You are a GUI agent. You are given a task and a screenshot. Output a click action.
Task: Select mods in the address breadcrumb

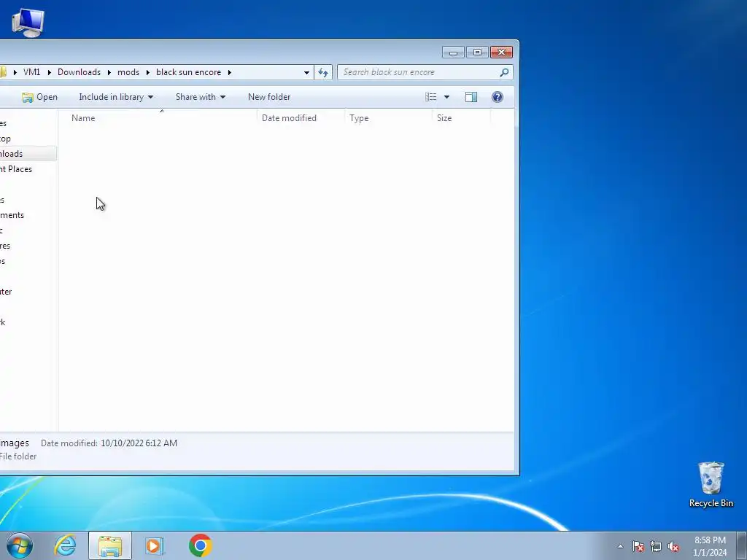[128, 72]
